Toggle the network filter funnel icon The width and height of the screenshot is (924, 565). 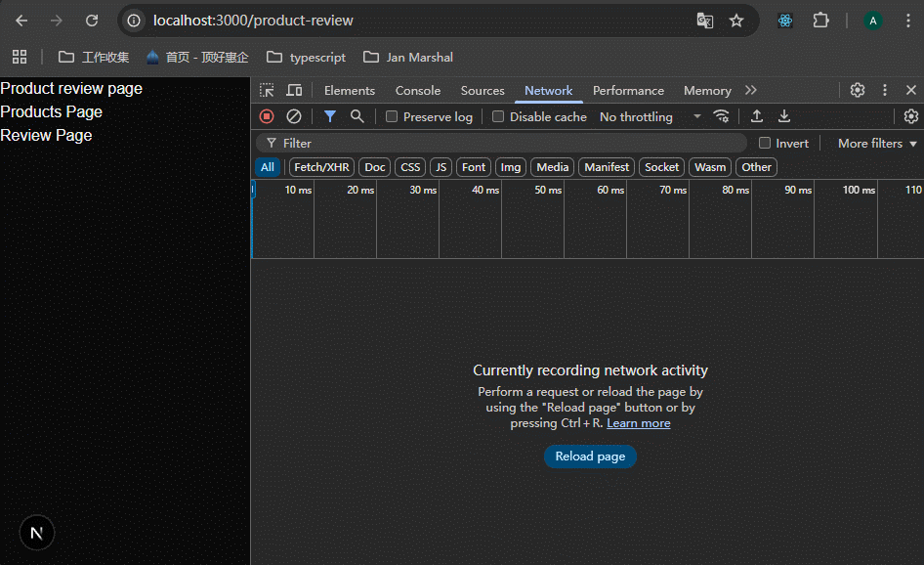(x=330, y=116)
